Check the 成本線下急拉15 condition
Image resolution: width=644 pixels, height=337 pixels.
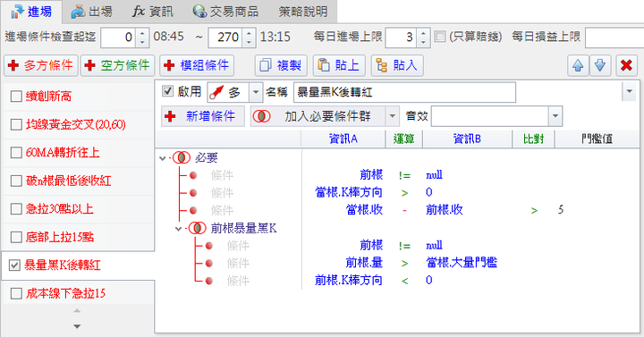[16, 293]
